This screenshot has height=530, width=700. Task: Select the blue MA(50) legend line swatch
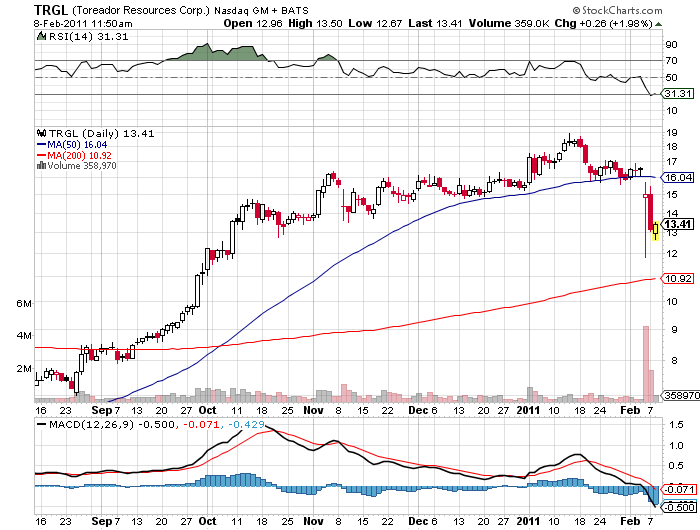pos(41,145)
